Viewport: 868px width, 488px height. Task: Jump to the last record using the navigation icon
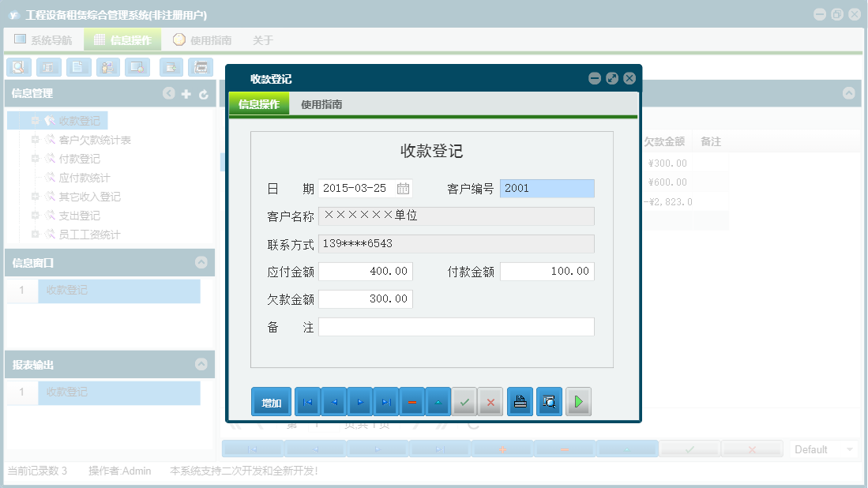(386, 401)
